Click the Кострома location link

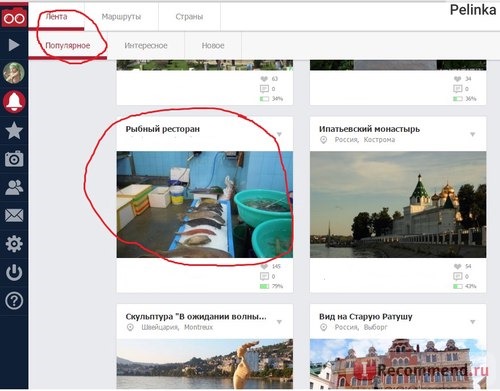point(379,140)
